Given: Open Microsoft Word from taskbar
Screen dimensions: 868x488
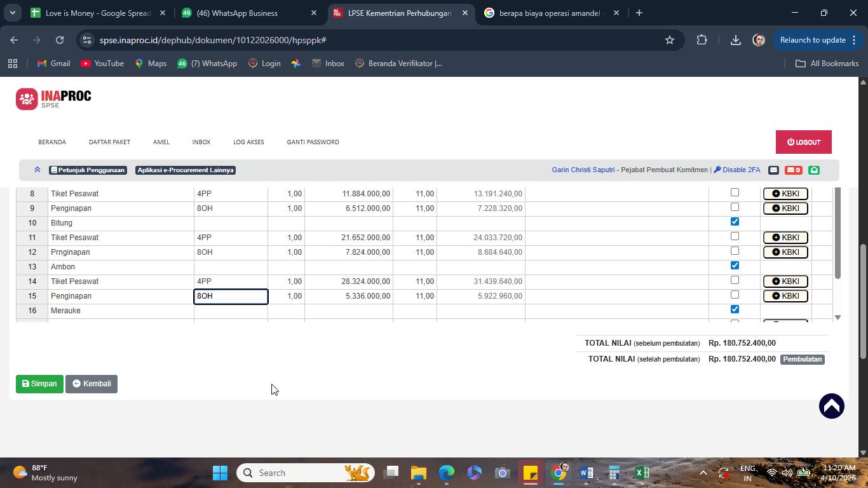Looking at the screenshot, I should [x=586, y=473].
